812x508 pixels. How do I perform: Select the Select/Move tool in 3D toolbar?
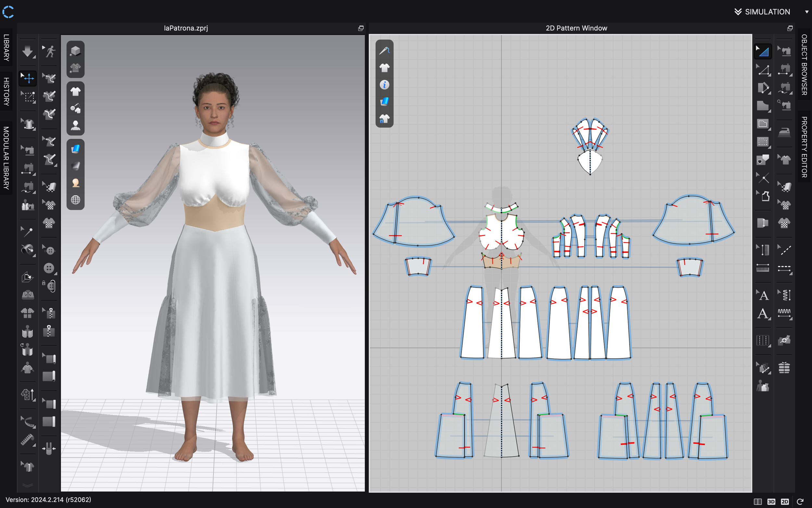click(x=28, y=78)
